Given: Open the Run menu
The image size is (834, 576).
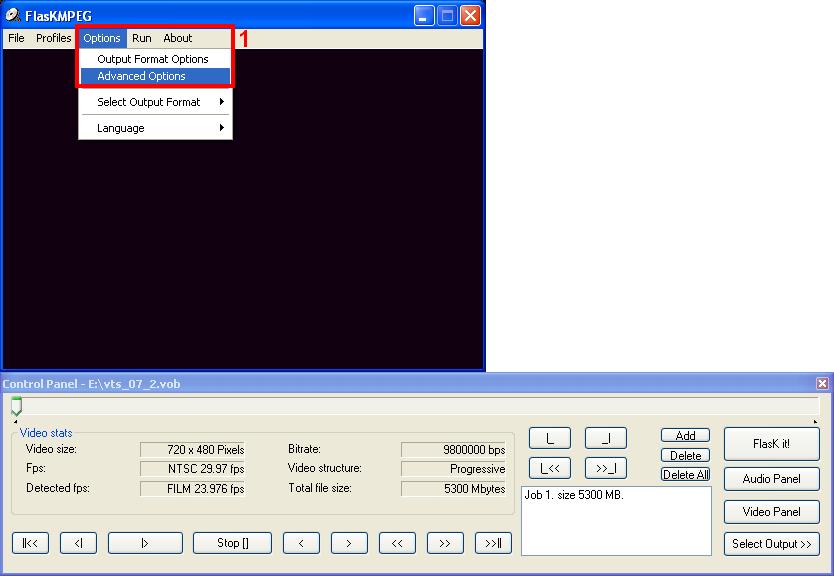Looking at the screenshot, I should coord(141,38).
